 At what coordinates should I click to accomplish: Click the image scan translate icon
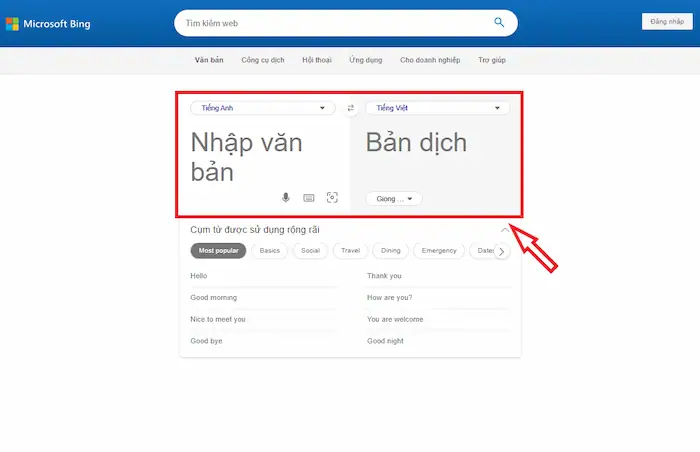332,198
